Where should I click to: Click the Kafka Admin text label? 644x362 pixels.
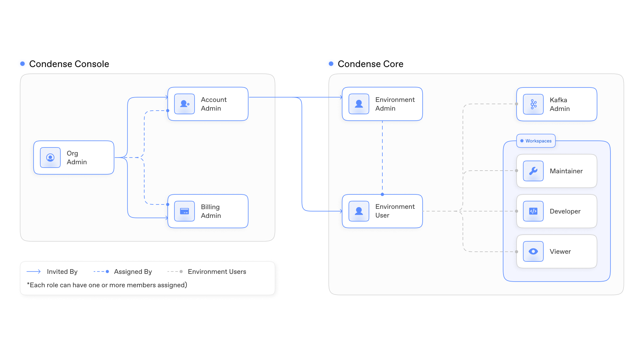559,104
